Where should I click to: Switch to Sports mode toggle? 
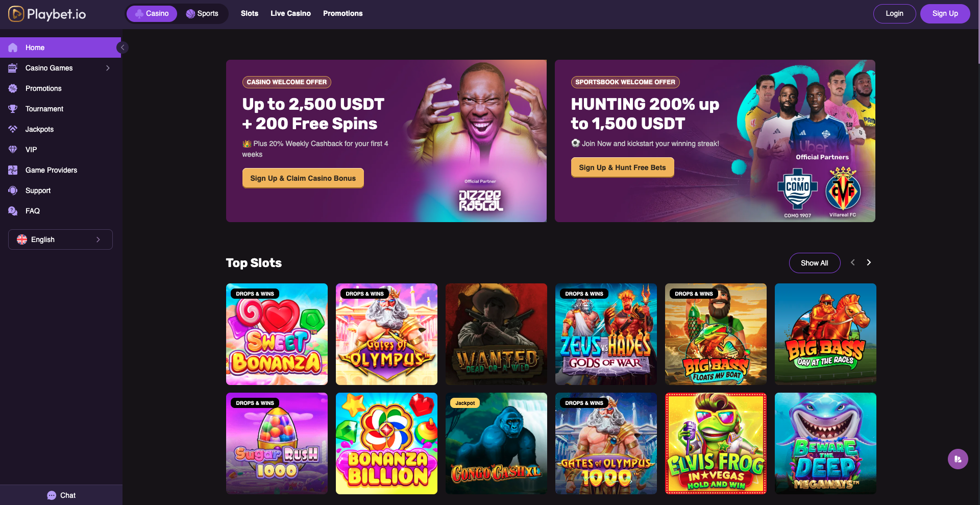click(x=203, y=14)
